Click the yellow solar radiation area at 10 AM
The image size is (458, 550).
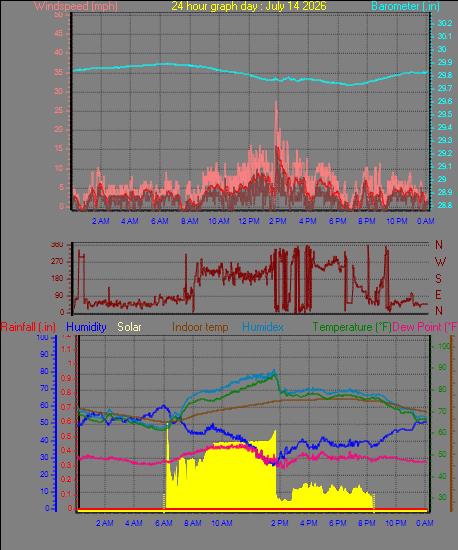222,477
